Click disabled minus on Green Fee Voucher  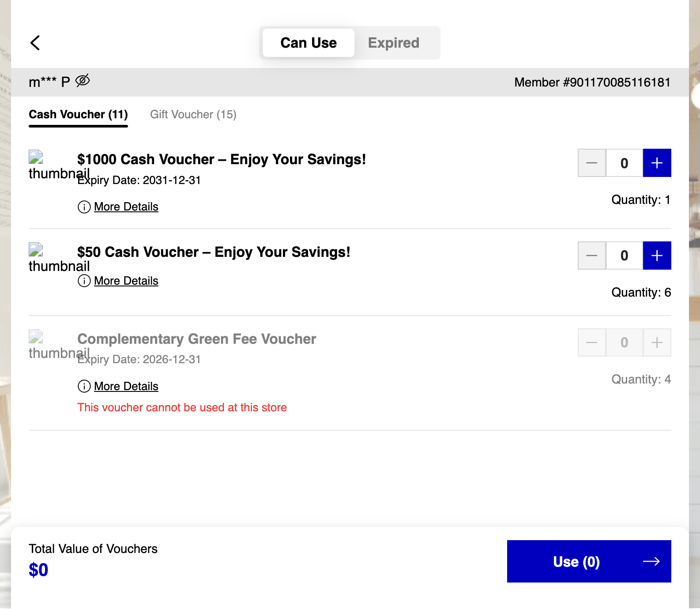592,342
